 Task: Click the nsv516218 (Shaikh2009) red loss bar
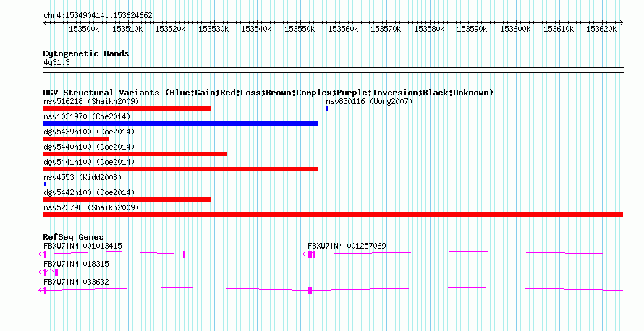[127, 108]
